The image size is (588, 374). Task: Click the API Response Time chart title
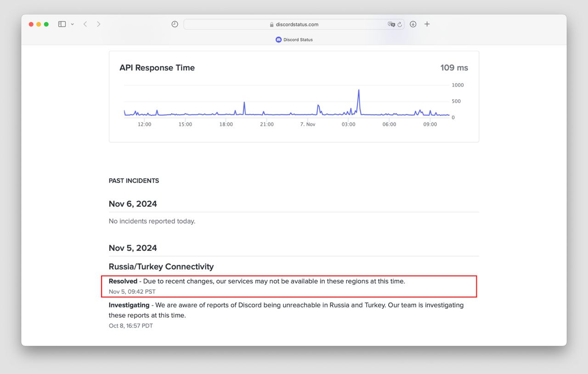pos(157,68)
